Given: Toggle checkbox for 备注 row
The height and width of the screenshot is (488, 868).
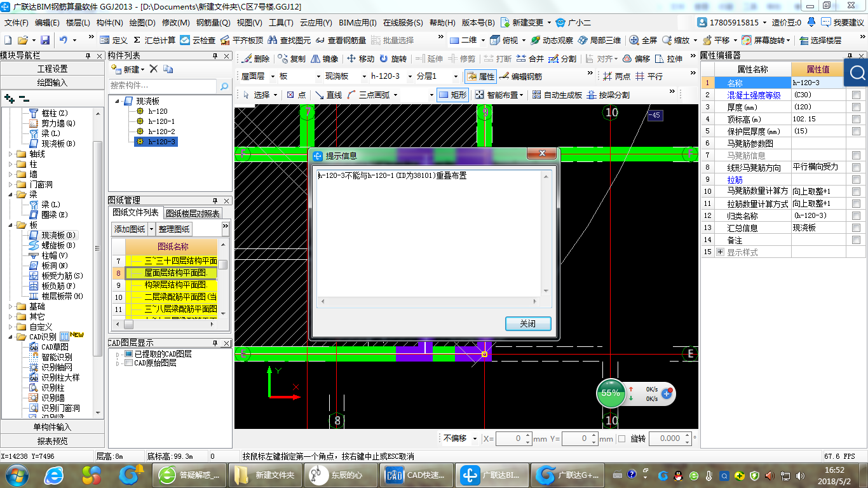Looking at the screenshot, I should point(856,240).
